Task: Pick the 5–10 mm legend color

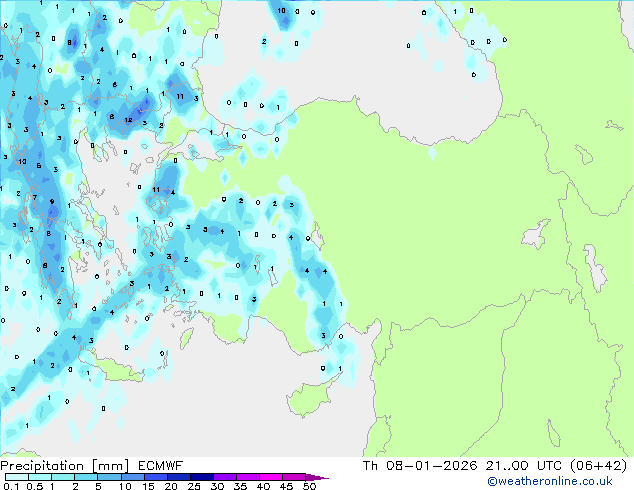Action: pos(109,477)
